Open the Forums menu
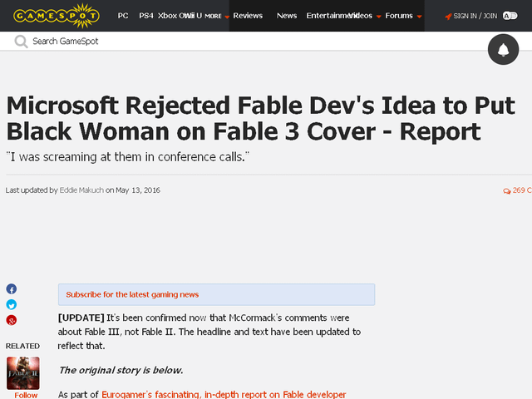The image size is (532, 399). click(x=399, y=16)
